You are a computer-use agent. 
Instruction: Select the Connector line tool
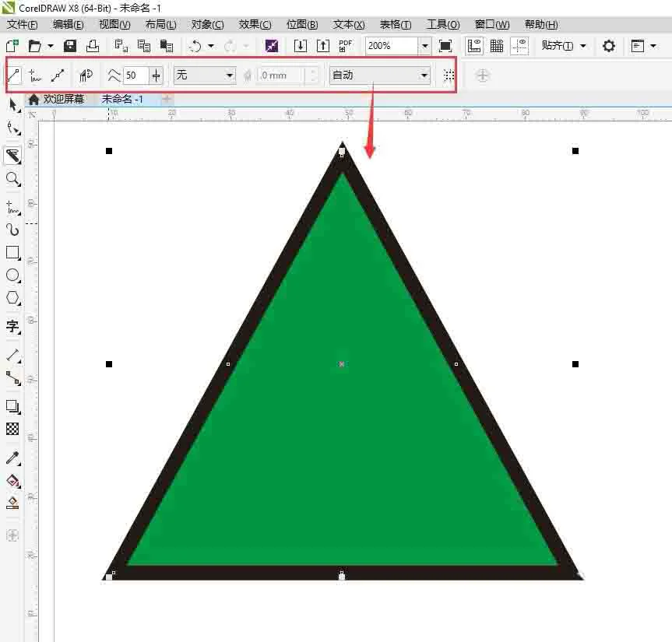click(13, 378)
